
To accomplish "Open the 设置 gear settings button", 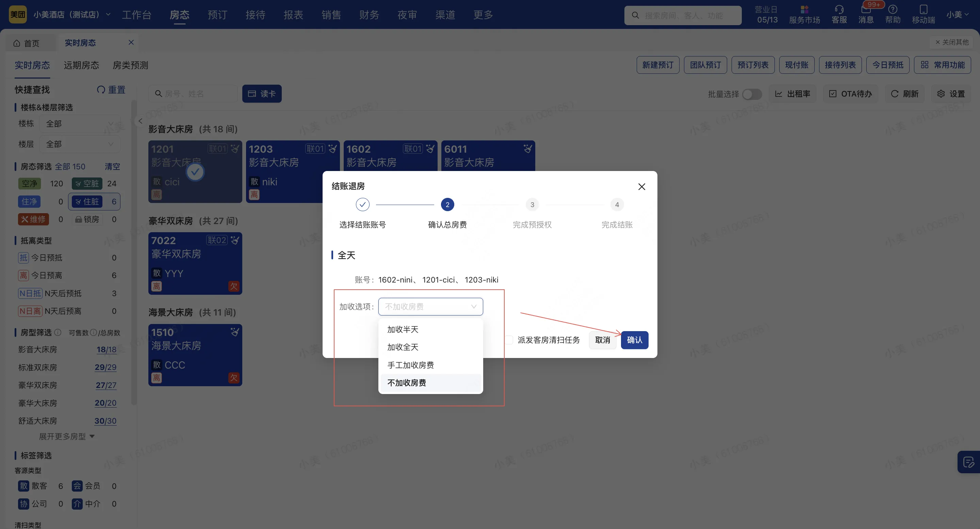I will click(951, 93).
